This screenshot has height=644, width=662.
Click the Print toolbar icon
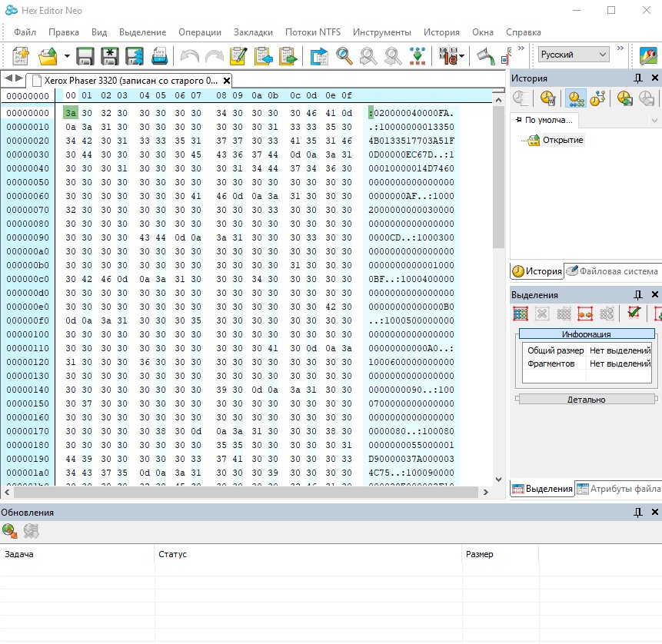tap(160, 56)
